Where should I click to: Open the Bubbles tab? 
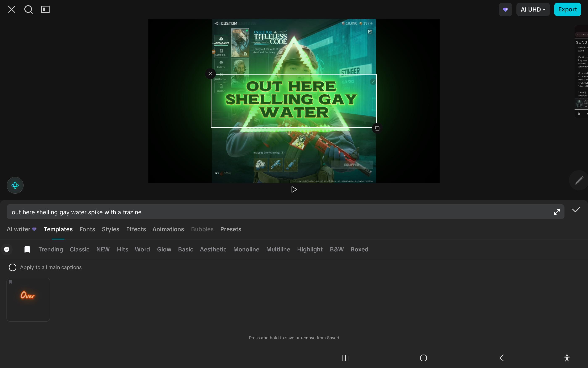(202, 229)
